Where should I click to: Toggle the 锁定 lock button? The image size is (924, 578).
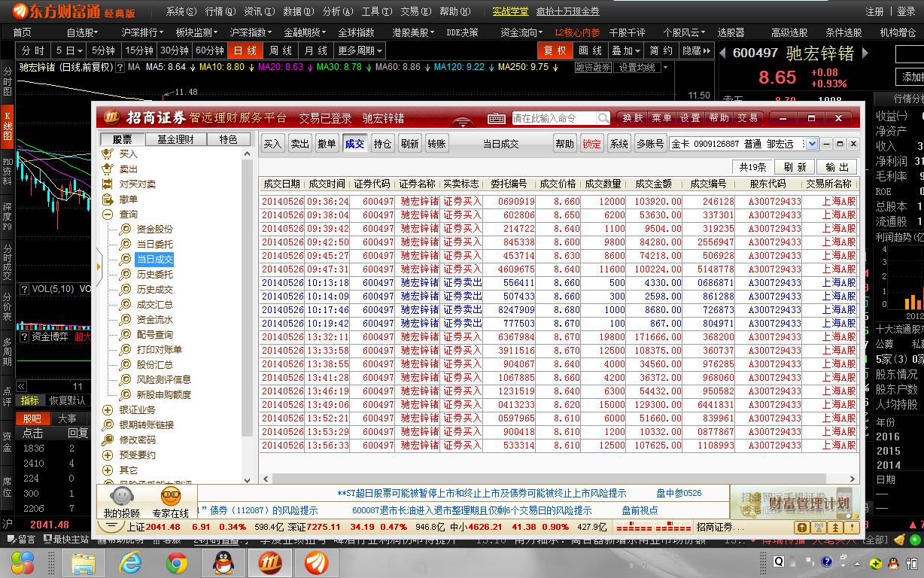(x=592, y=144)
